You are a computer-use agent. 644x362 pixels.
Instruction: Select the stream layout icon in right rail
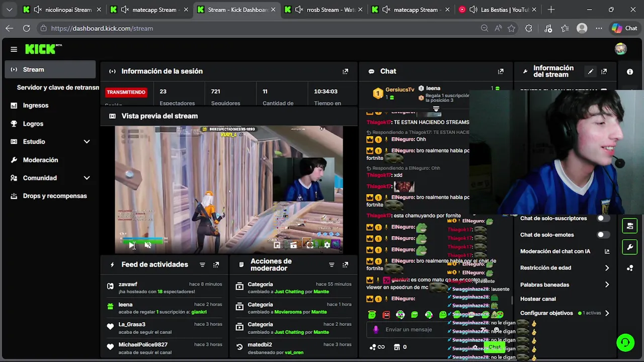point(630,226)
